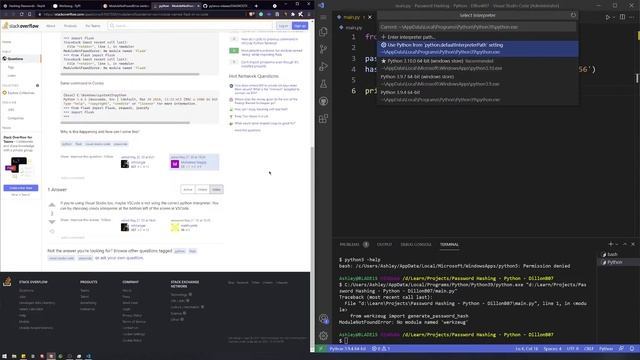The width and height of the screenshot is (640, 360).
Task: Open the Run and Debug view
Action: [x=323, y=67]
